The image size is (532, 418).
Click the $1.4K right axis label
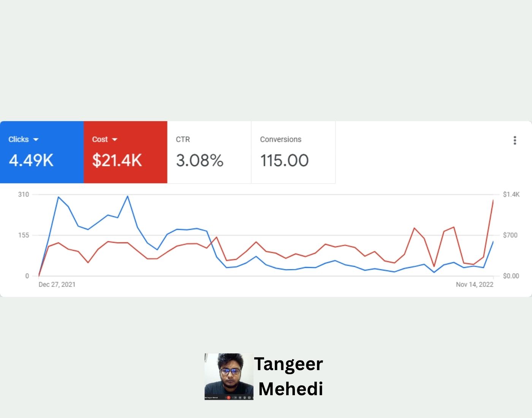click(x=511, y=195)
